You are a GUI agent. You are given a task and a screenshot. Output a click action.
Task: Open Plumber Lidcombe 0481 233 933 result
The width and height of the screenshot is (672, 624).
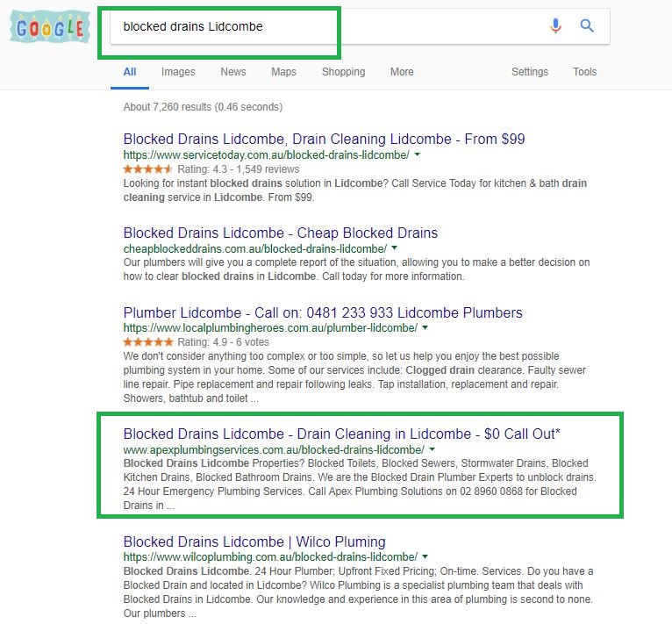click(323, 312)
